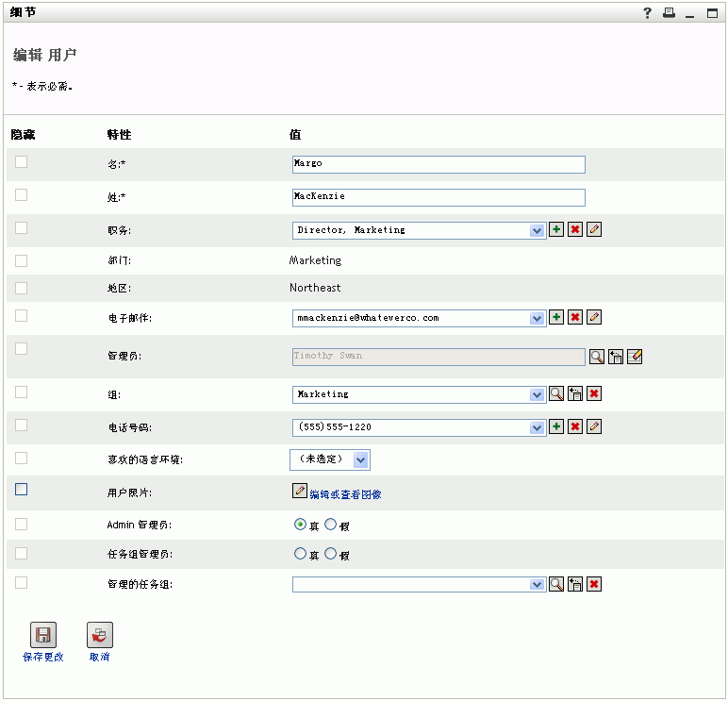Open the empty 管理的任务组 dropdown
Image resolution: width=728 pixels, height=701 pixels.
(x=420, y=584)
